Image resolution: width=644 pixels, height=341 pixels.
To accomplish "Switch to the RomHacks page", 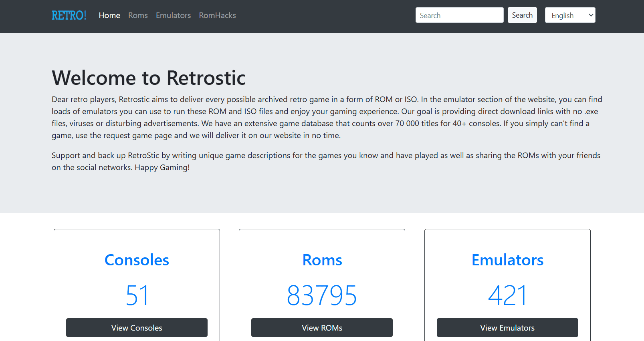I will click(217, 15).
